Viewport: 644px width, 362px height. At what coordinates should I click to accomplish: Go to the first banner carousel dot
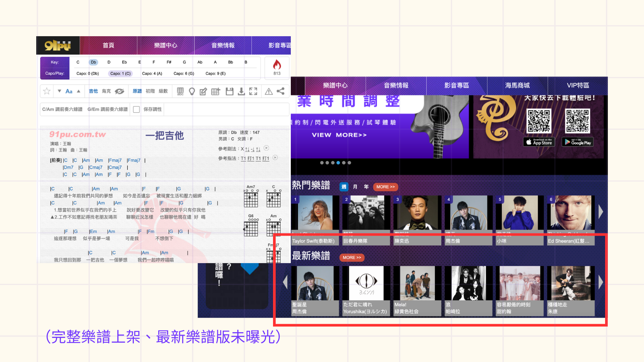coord(322,163)
